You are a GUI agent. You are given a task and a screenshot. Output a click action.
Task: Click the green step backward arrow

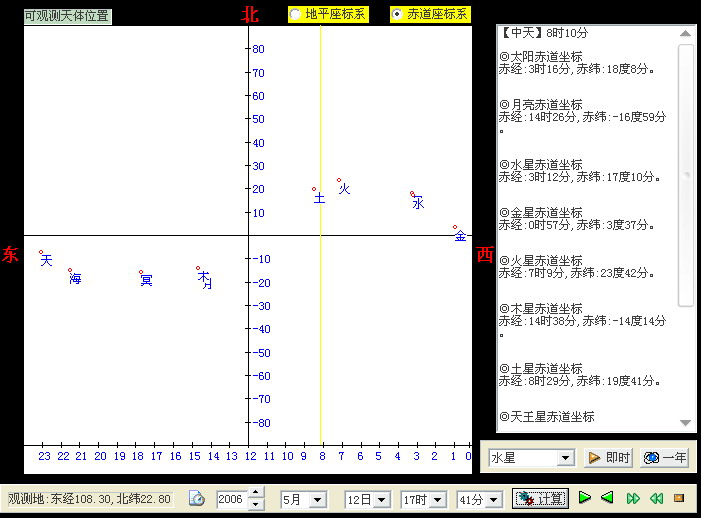click(608, 498)
